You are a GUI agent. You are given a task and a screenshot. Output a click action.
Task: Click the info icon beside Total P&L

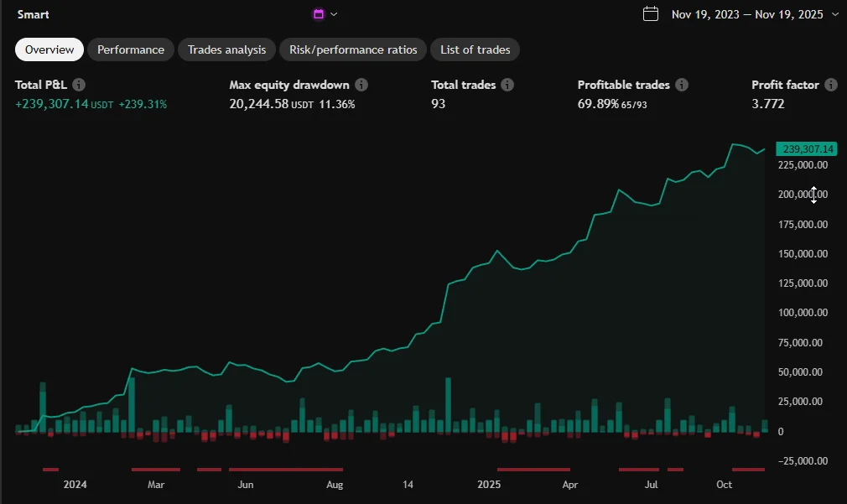coord(79,85)
